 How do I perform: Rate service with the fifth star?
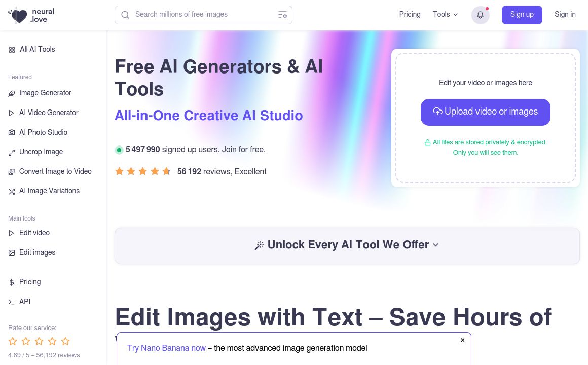coord(65,341)
